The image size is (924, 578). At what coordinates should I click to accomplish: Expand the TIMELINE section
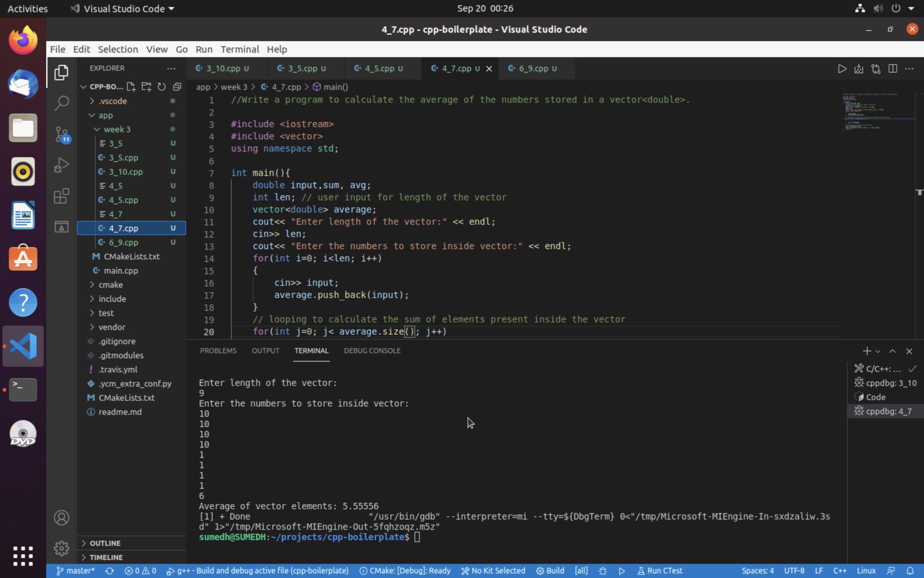tap(132, 557)
